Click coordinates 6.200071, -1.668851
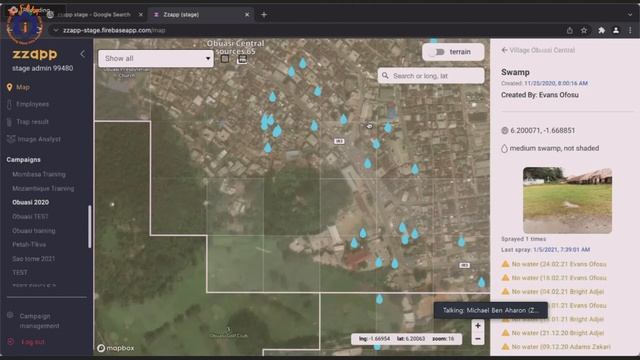Viewport: 640px width, 360px height. [x=542, y=131]
